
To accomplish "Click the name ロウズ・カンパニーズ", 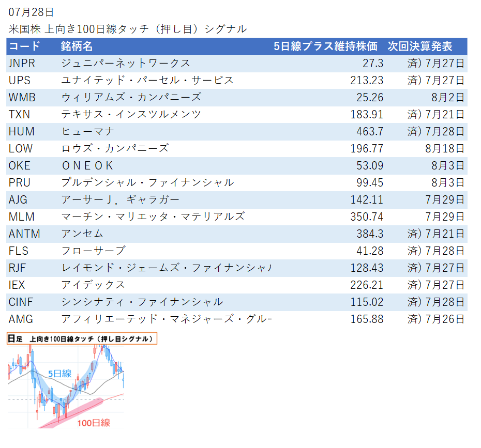I will [115, 149].
